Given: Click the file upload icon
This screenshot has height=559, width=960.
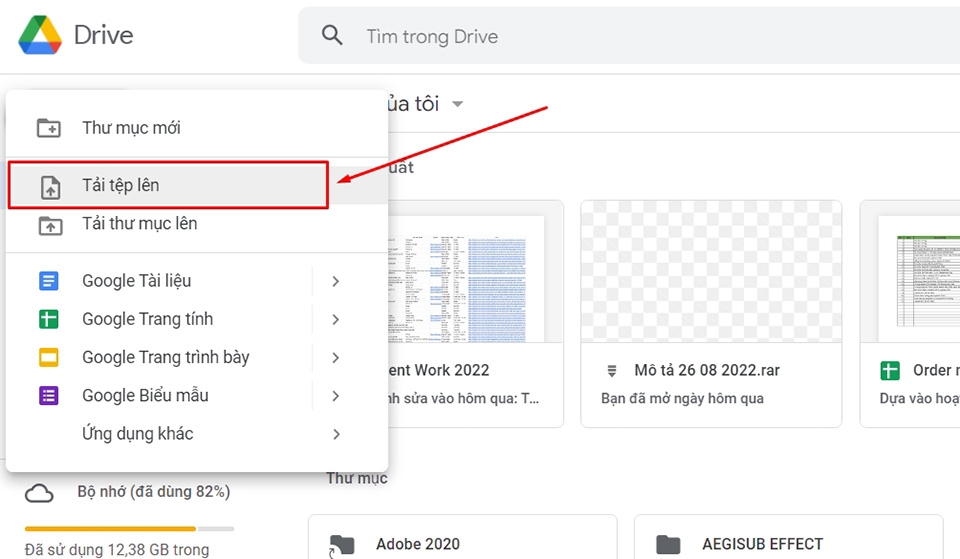Looking at the screenshot, I should (x=50, y=187).
